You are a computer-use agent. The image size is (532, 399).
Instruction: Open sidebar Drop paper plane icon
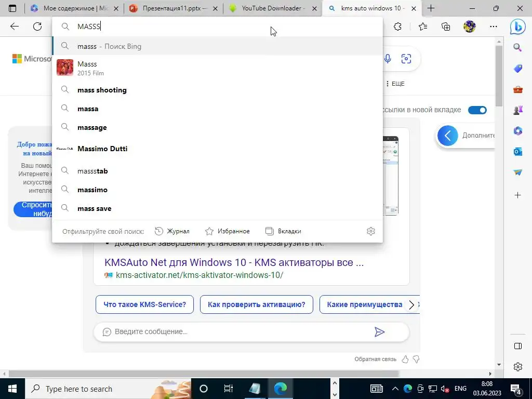[517, 172]
